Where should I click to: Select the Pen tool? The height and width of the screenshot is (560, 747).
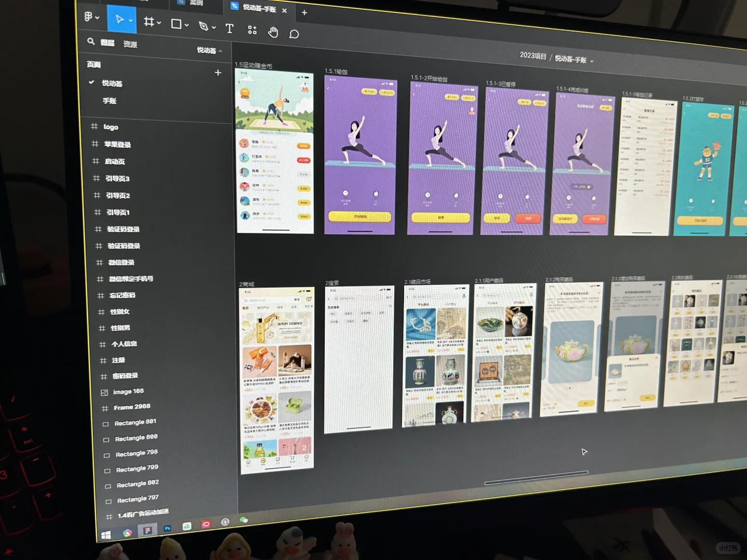click(x=203, y=26)
